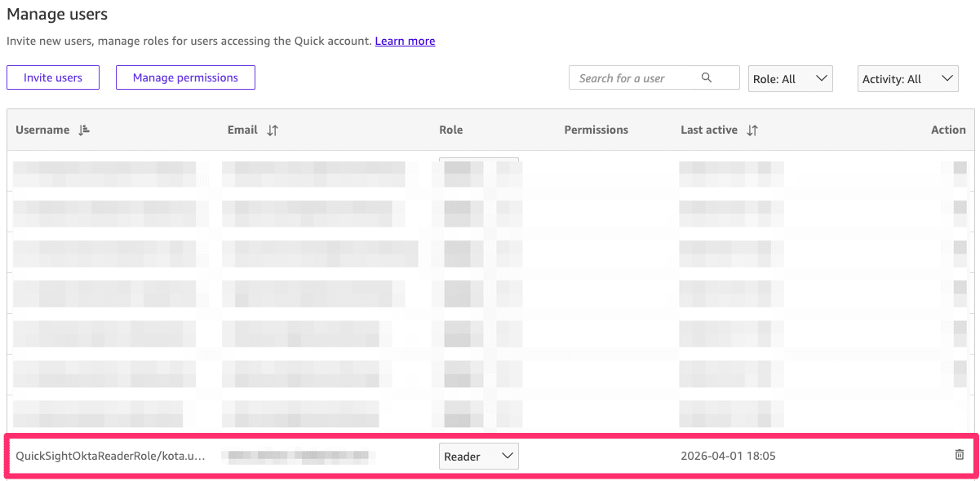Click the 2026-04-01 18:05 last active timestamp
Screen dimensions: 980x481
pyautogui.click(x=728, y=456)
